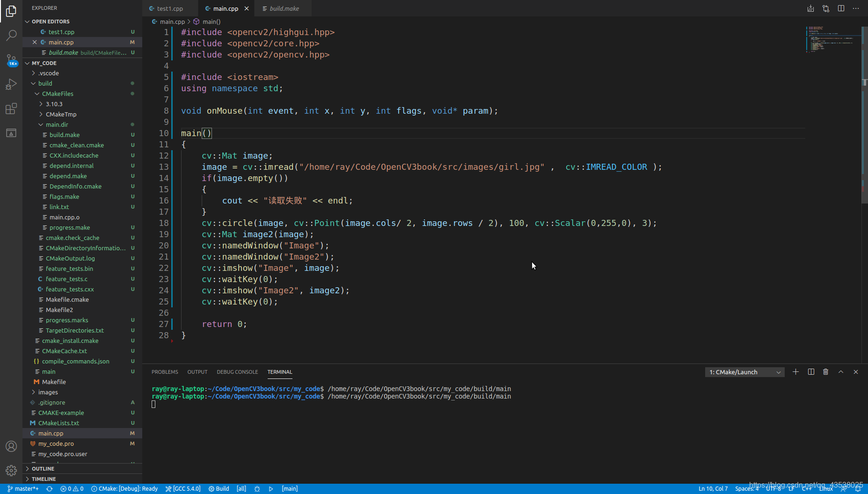Close the terminal panel
The image size is (868, 494).
pyautogui.click(x=856, y=372)
